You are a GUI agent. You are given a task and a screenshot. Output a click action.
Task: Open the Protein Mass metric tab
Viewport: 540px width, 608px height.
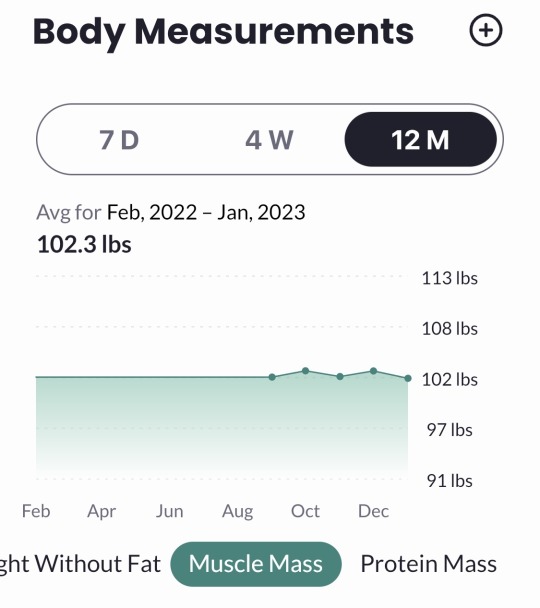(x=429, y=564)
